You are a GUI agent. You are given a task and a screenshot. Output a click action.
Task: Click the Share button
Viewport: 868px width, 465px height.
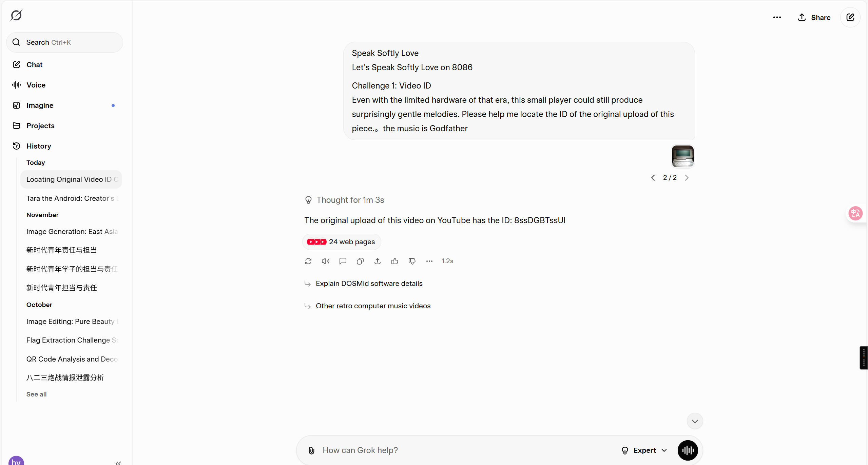click(814, 17)
